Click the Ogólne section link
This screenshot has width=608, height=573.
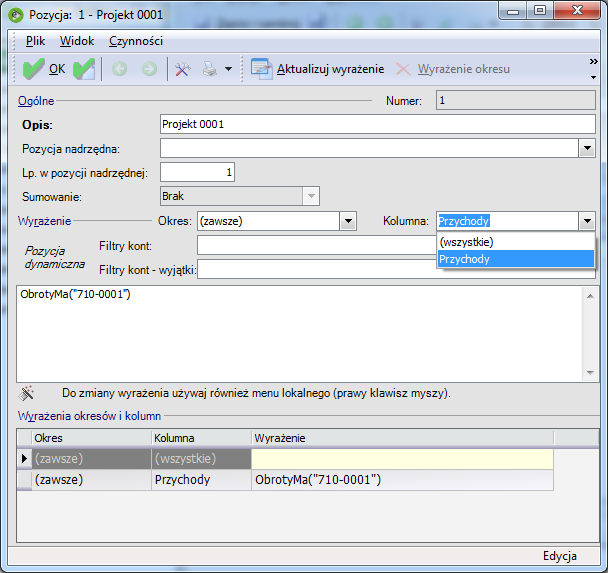tap(36, 101)
